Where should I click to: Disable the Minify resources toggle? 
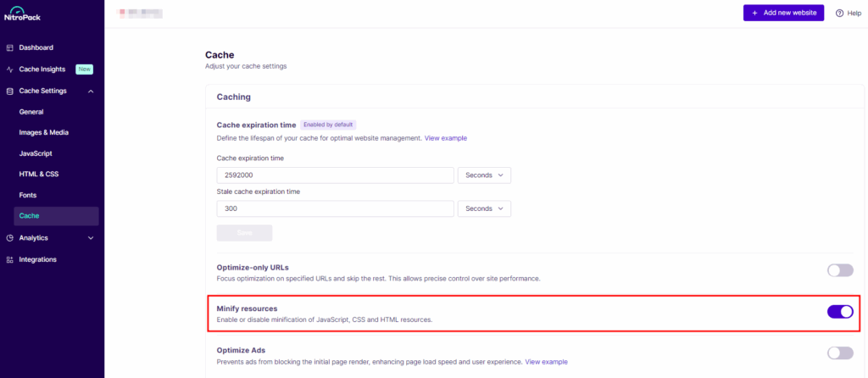click(839, 312)
